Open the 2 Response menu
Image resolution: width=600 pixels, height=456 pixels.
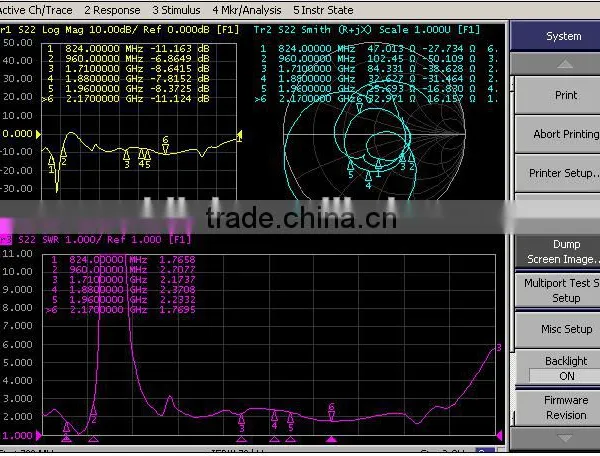112,10
